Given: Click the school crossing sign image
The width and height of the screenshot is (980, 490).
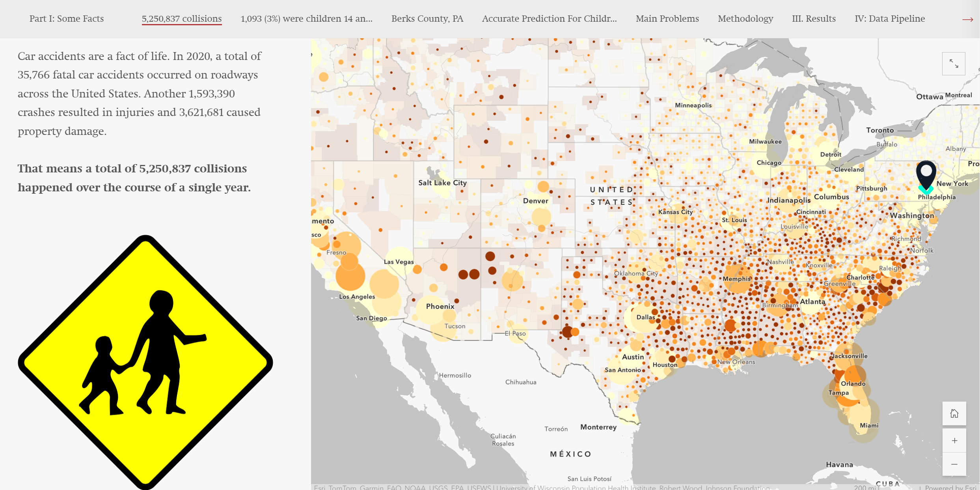Looking at the screenshot, I should (x=145, y=362).
